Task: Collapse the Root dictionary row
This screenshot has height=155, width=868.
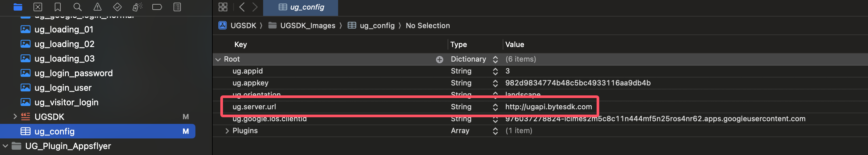Action: 218,60
